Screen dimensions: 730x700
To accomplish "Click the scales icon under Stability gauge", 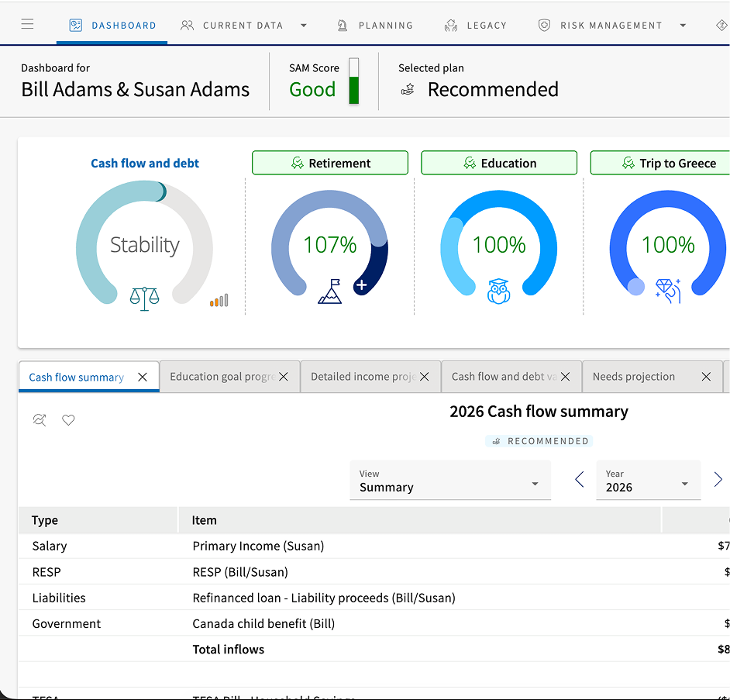I will [145, 297].
